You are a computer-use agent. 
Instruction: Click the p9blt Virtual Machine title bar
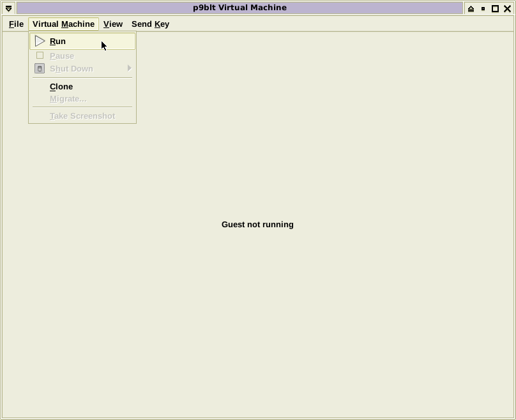pos(239,8)
